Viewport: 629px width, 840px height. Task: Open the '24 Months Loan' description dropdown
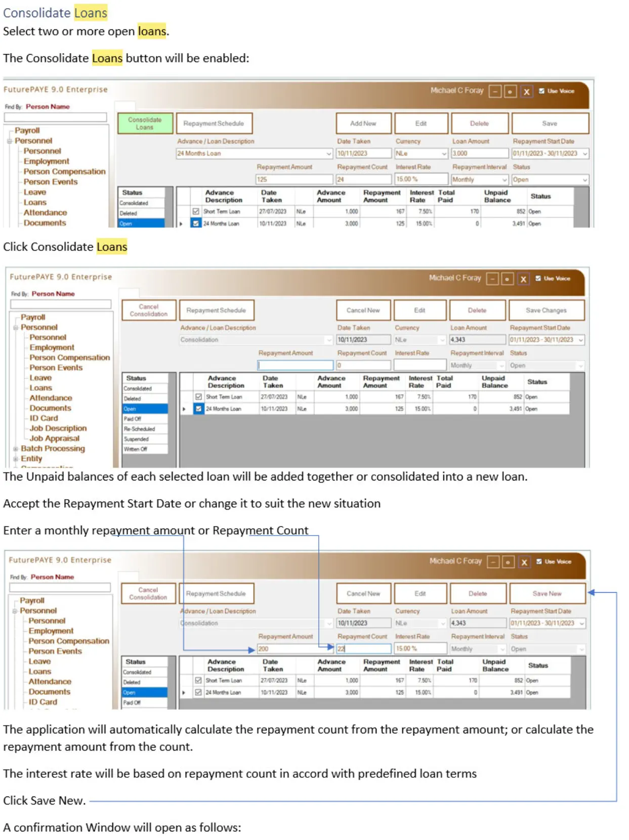click(328, 153)
